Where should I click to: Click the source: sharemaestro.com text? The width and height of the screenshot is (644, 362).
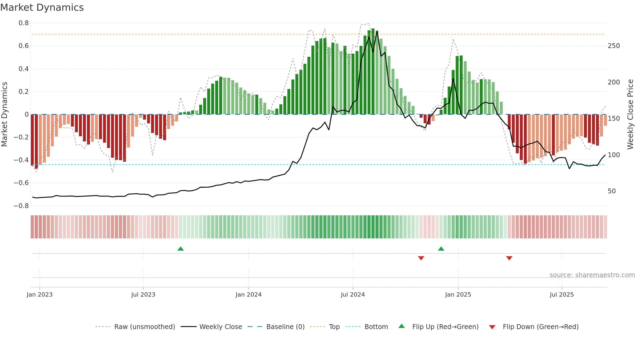[592, 275]
